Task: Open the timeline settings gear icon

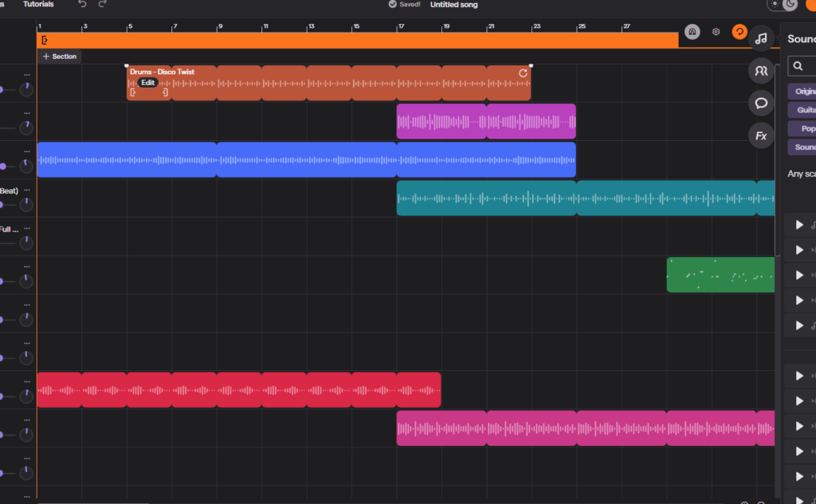Action: pyautogui.click(x=716, y=32)
